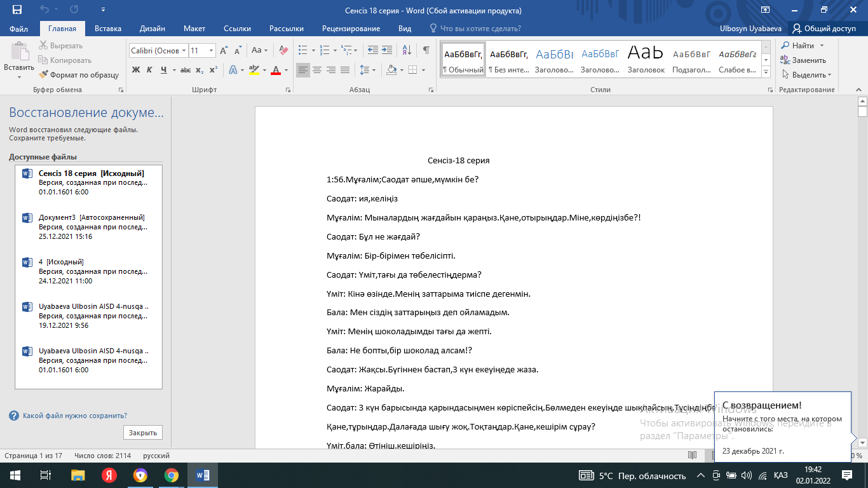Viewport: 868px width, 488px height.
Task: Open the Quick Access Toolbar customize dropdown
Action: click(104, 10)
